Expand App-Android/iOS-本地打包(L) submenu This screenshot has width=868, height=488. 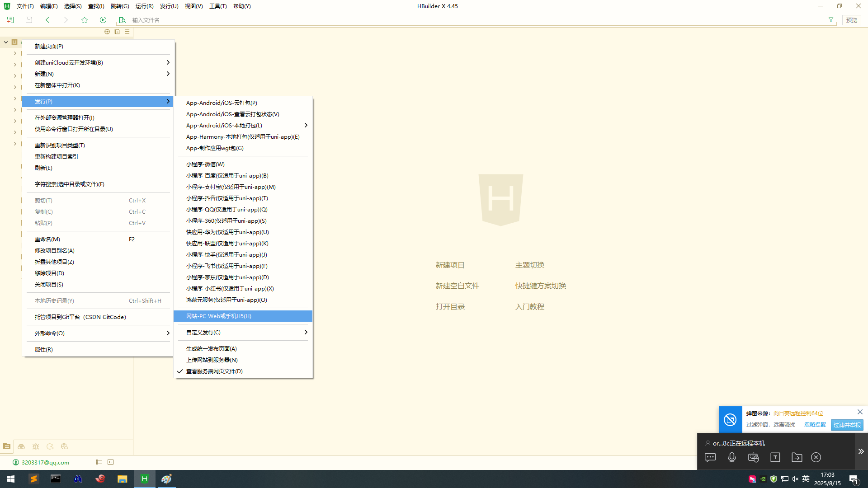243,126
